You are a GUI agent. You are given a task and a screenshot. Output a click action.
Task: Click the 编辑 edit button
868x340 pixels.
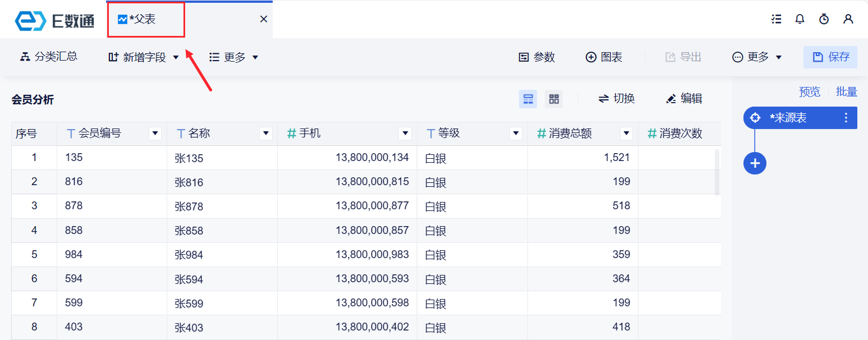click(684, 99)
